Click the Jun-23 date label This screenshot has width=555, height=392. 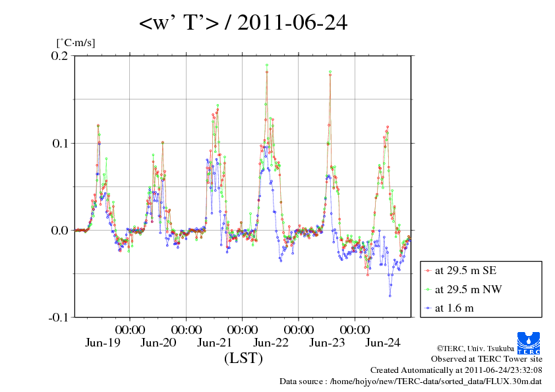[x=327, y=343]
